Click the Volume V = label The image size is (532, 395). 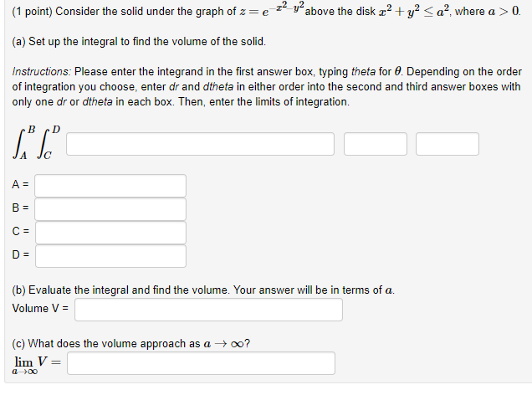tap(40, 308)
